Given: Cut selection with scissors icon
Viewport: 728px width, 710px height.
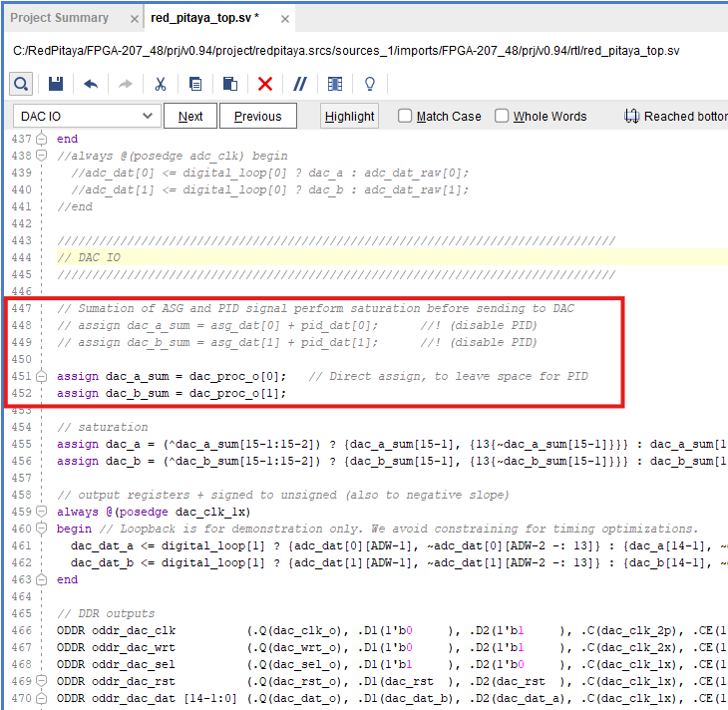Looking at the screenshot, I should coord(161,84).
